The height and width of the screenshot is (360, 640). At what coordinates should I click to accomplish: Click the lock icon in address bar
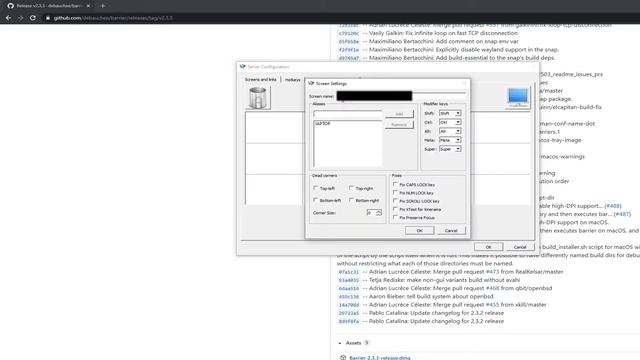pos(48,18)
